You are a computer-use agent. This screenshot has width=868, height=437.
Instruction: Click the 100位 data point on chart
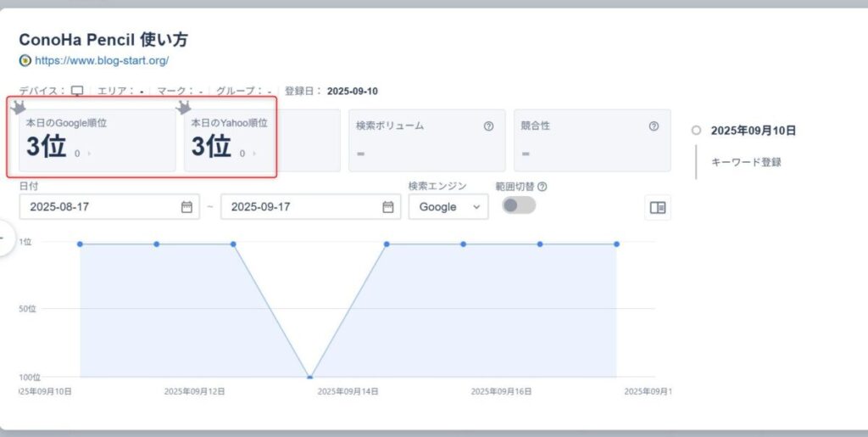click(x=310, y=377)
